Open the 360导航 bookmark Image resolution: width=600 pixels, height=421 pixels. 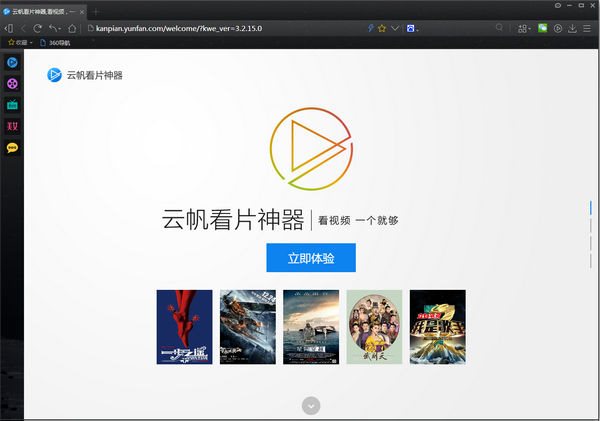coord(55,43)
